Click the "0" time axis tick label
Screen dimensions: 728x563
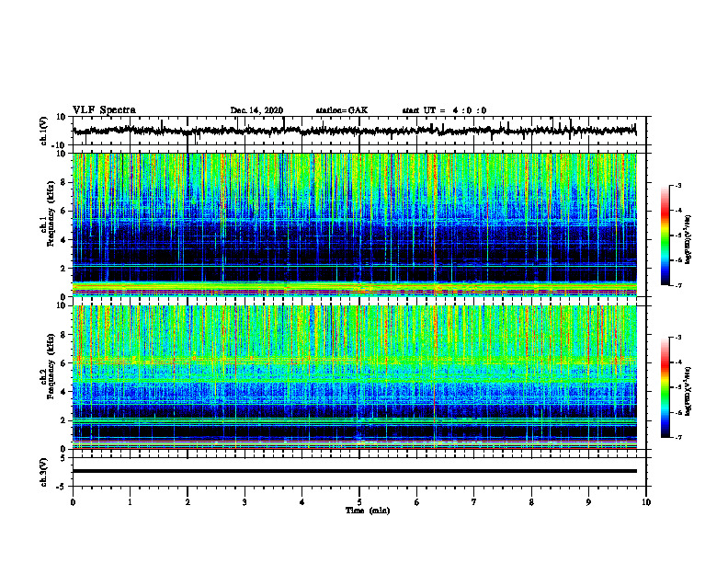click(x=73, y=502)
